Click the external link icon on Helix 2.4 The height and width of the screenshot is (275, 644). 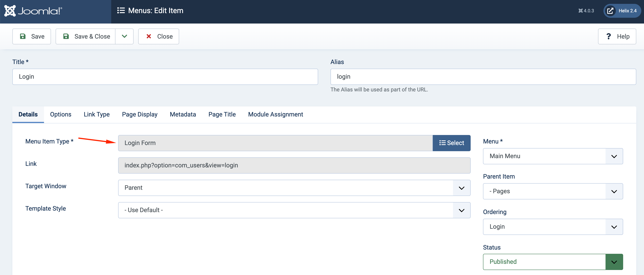click(610, 10)
